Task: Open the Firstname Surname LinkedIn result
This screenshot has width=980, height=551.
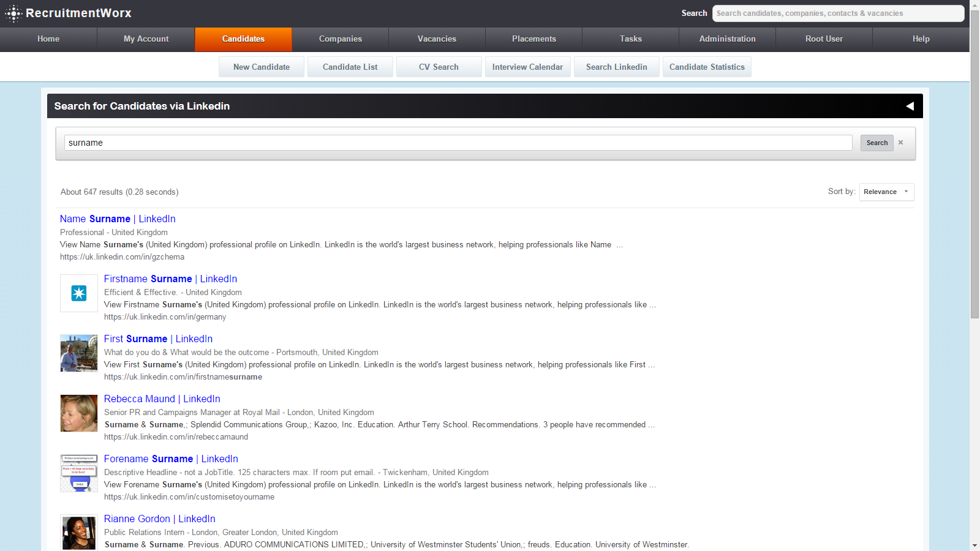Action: coord(170,279)
